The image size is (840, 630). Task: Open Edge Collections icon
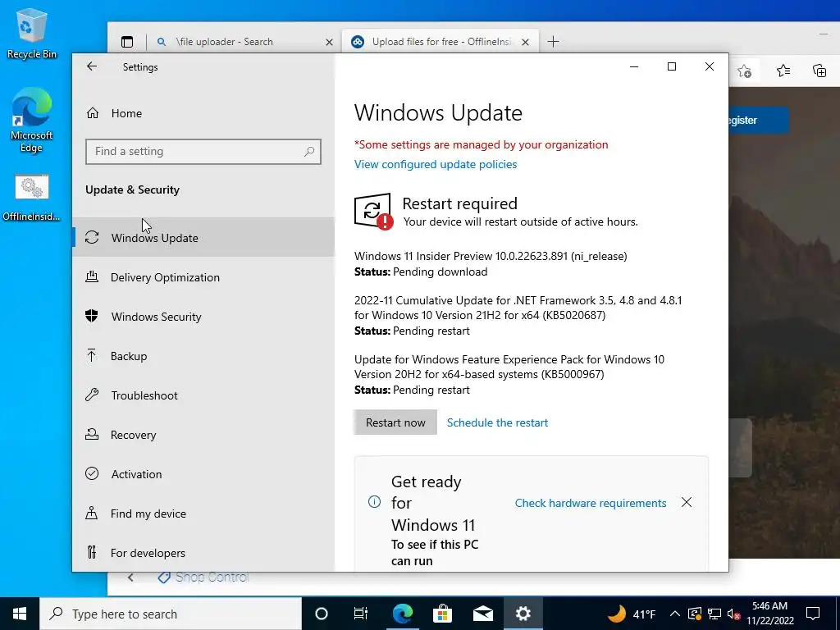pos(819,71)
